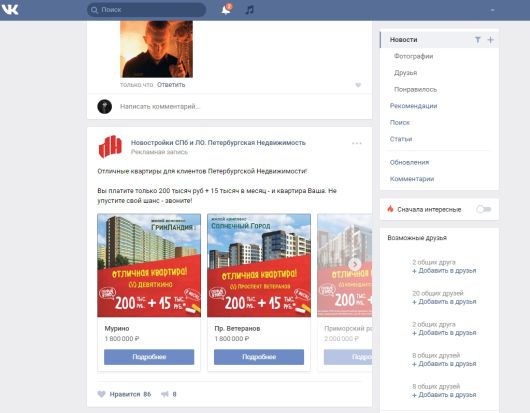530x413 pixels.
Task: Select Фотографии in the news sidebar
Action: pyautogui.click(x=413, y=56)
